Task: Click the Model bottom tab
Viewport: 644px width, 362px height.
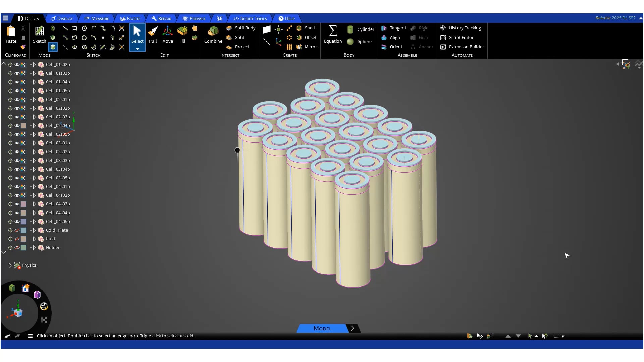Action: [322, 328]
